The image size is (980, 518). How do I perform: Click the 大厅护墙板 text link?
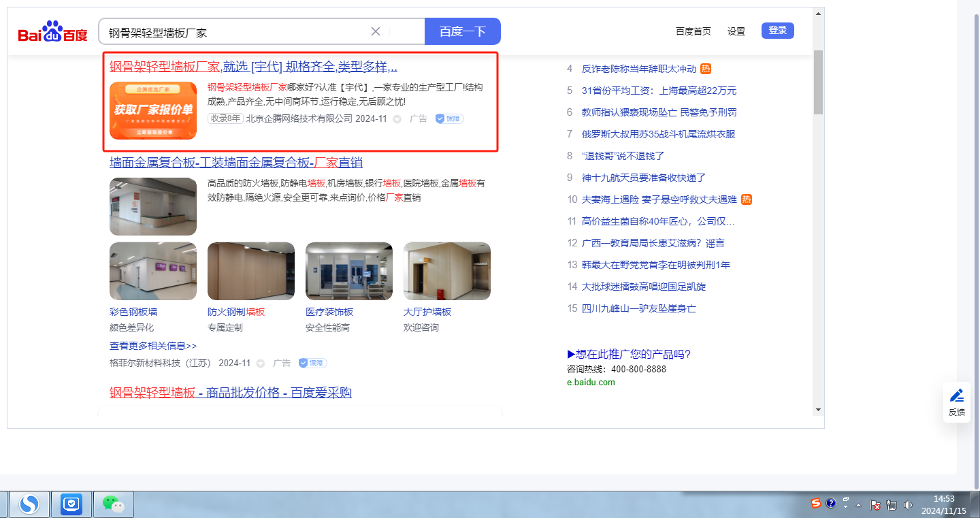click(427, 312)
